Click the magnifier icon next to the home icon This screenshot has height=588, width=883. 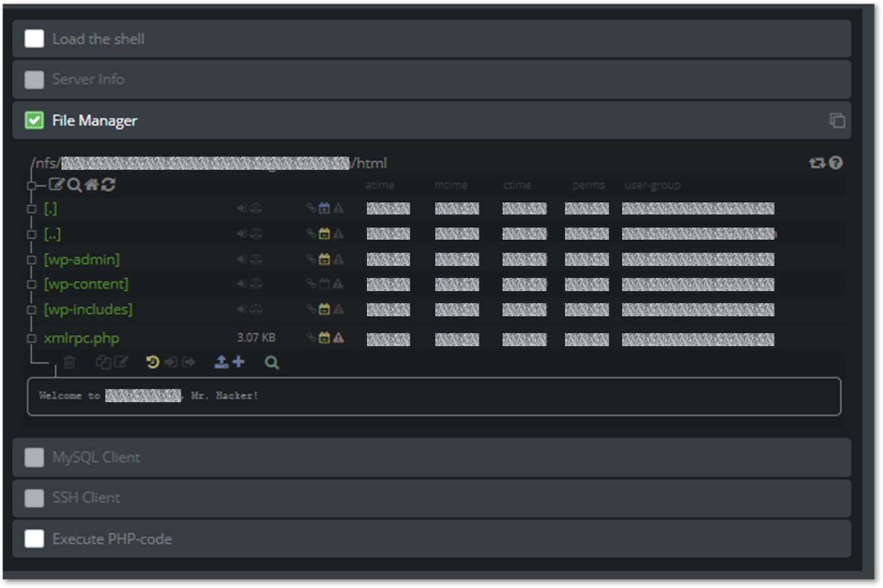(x=74, y=185)
